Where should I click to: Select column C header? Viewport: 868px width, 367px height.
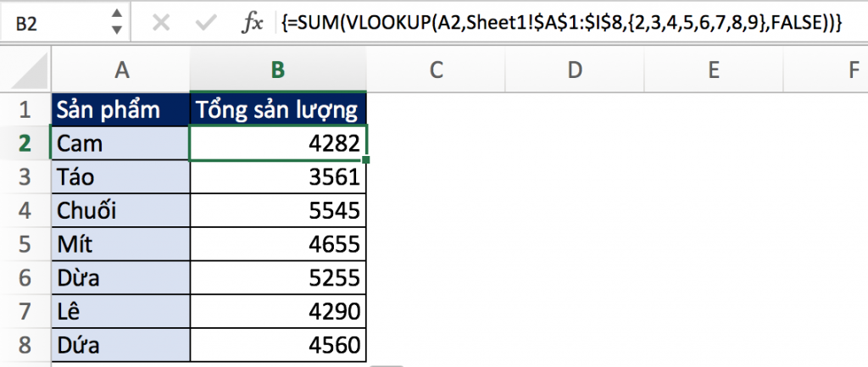436,70
